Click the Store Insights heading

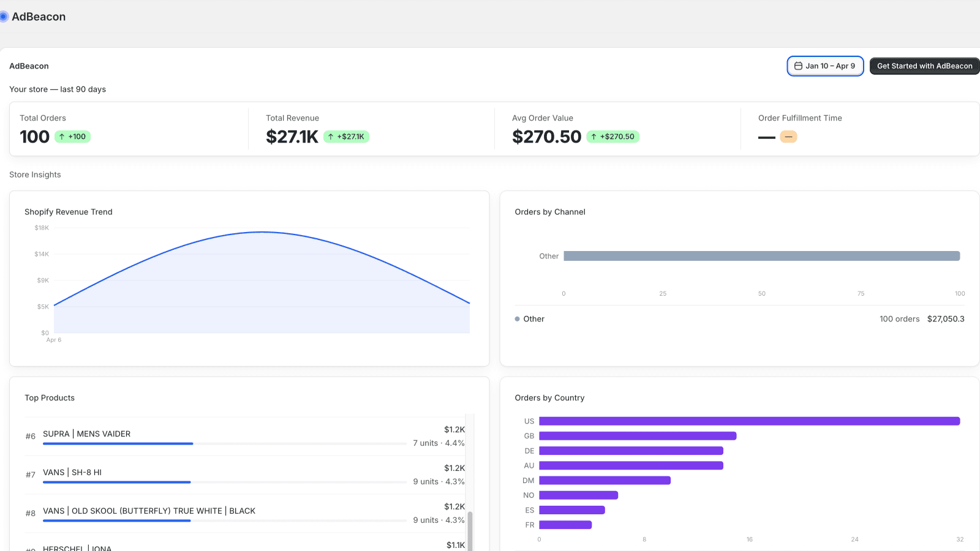(35, 174)
